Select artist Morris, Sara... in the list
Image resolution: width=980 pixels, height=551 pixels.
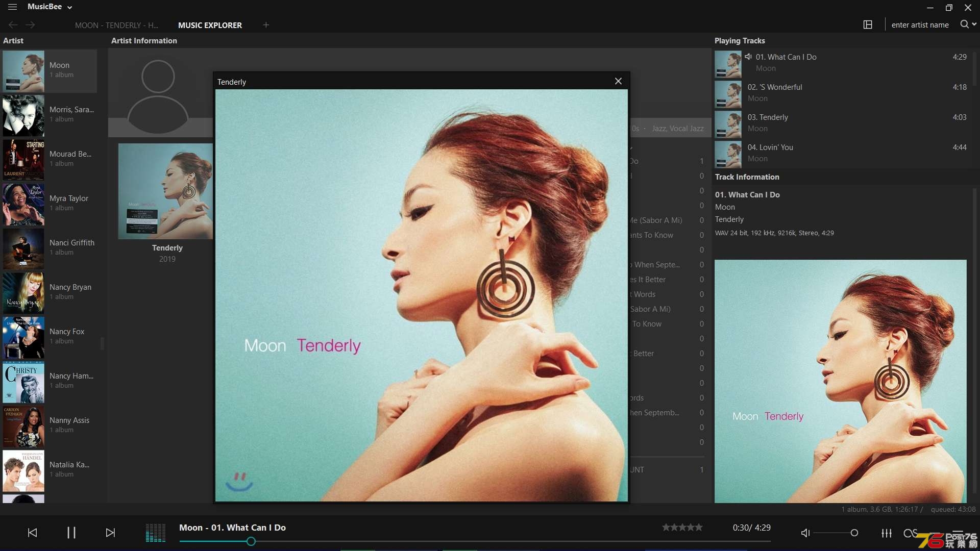(x=50, y=115)
